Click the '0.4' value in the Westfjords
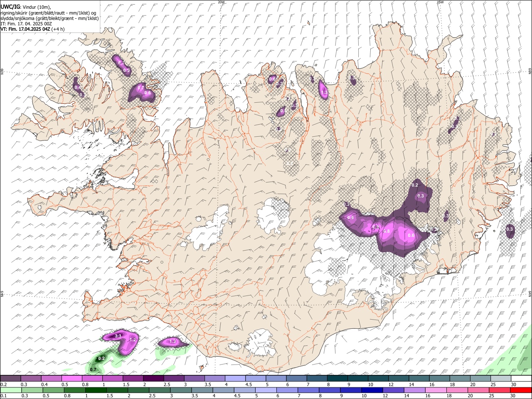Screen dimensions: 532x399 (77, 87)
